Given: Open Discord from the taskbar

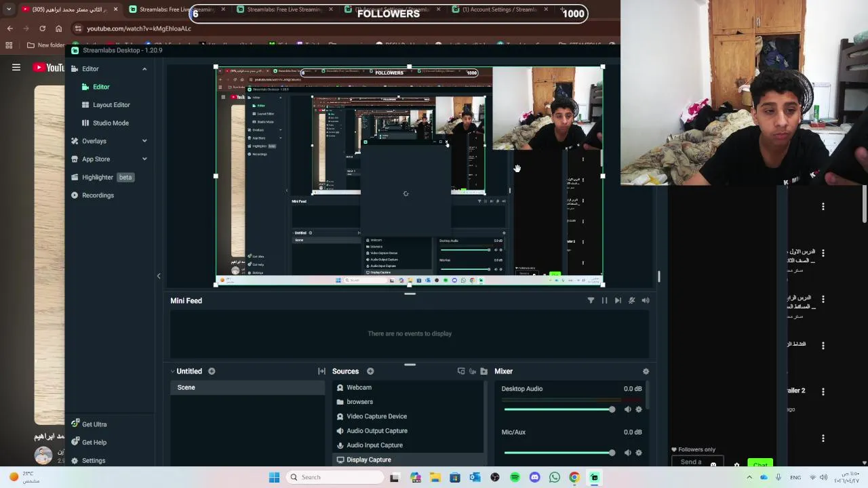Looking at the screenshot, I should coord(534,477).
